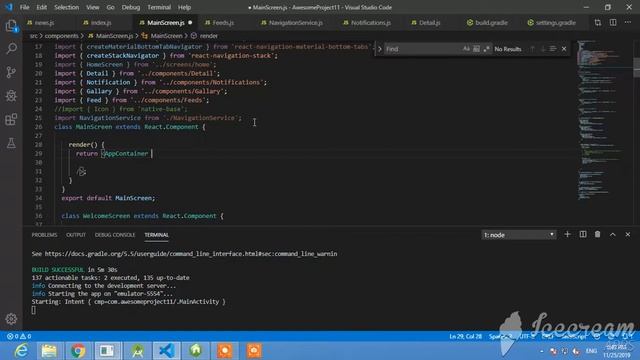Open the Extensions view

tap(11, 119)
